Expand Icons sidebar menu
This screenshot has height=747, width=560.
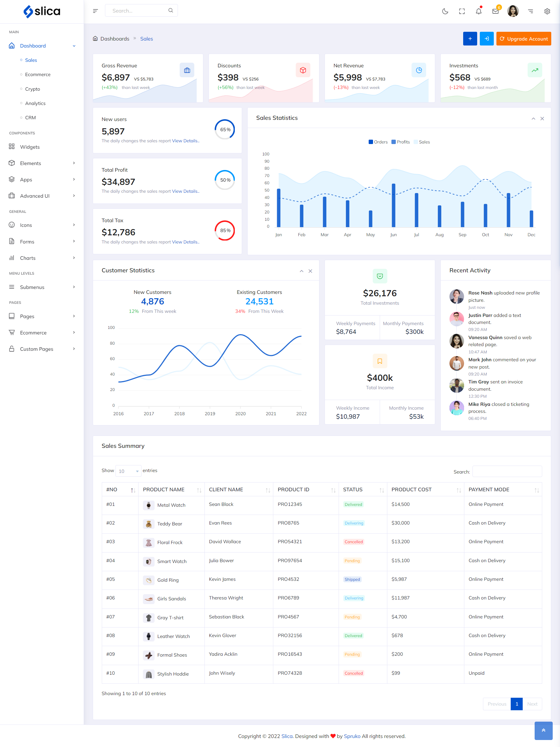click(42, 225)
